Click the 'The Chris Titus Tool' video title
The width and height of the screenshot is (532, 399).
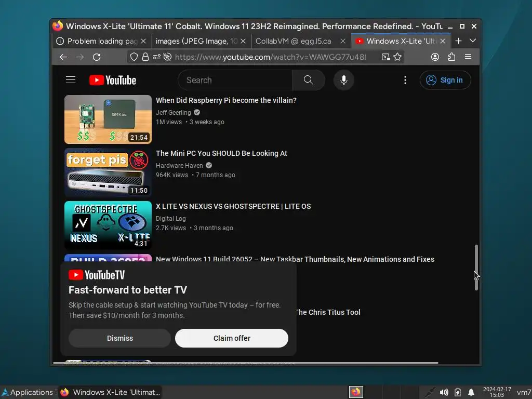click(328, 312)
